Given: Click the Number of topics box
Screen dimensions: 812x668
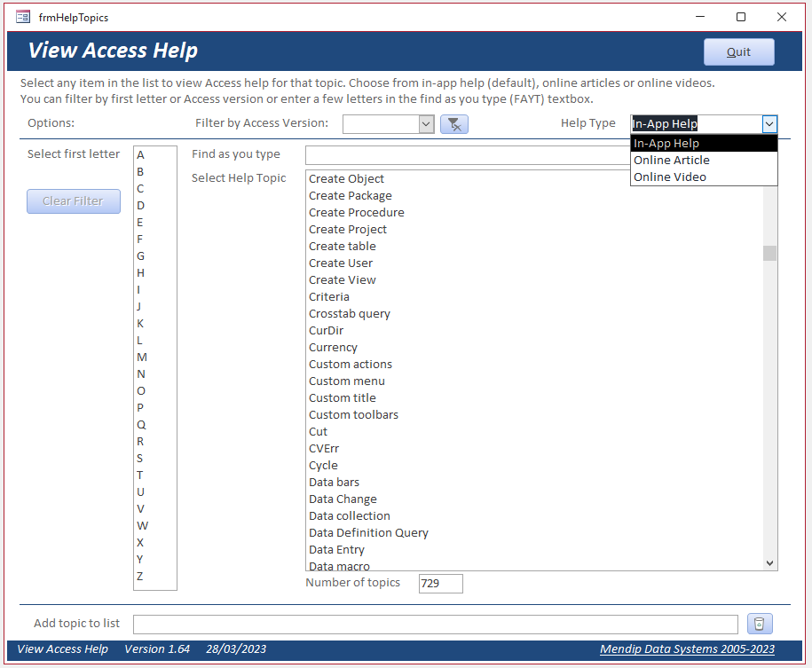Looking at the screenshot, I should click(441, 584).
